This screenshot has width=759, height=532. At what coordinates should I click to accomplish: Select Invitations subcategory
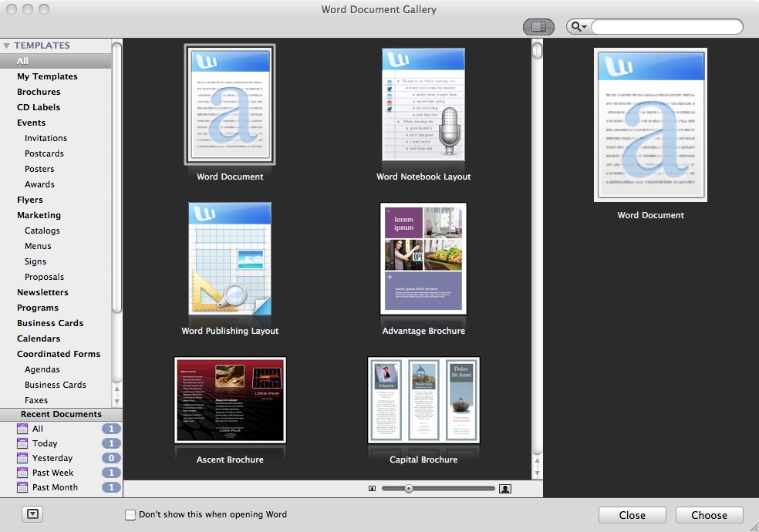46,138
